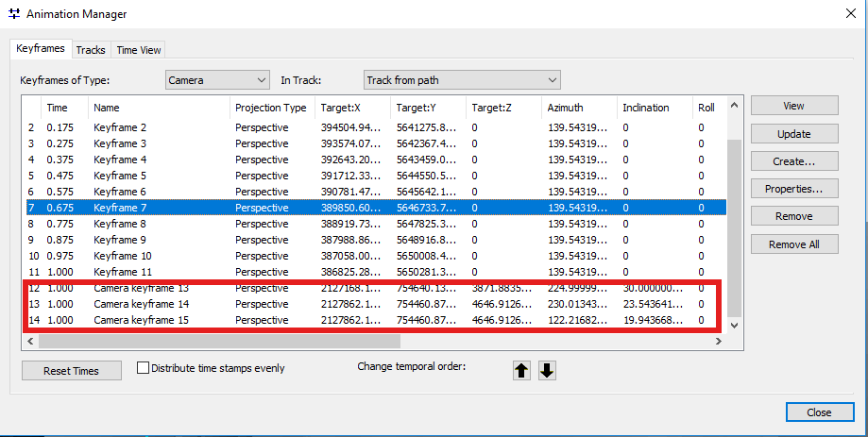This screenshot has height=437, width=868.
Task: Click the Projection Type column header
Action: (272, 108)
